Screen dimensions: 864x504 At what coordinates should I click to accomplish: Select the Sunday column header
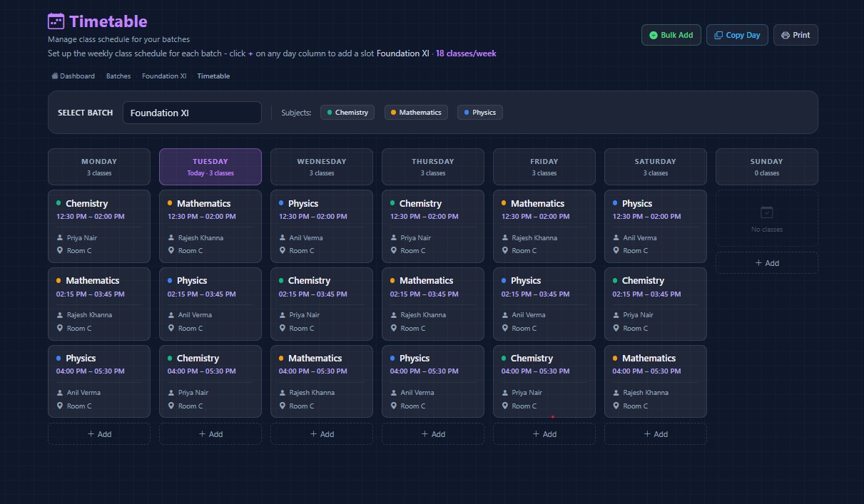tap(767, 167)
